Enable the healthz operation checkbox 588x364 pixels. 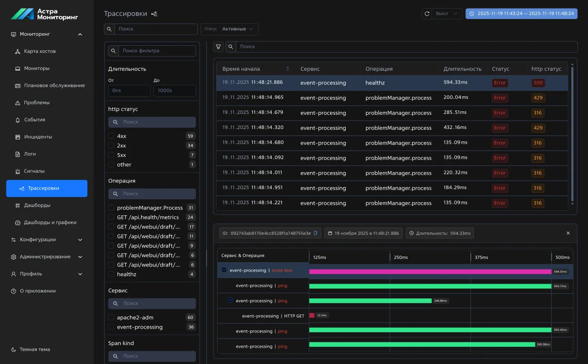(111, 274)
